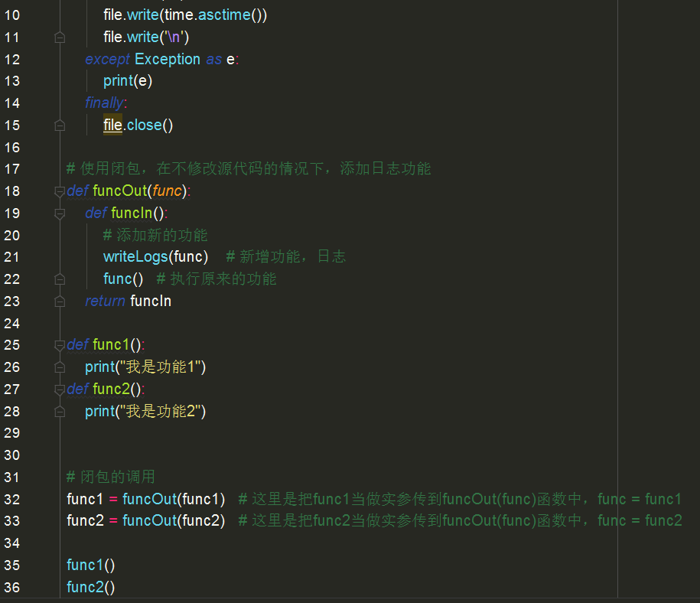Click line number 30 in the gutter
Screen dimensions: 700x603
click(x=12, y=455)
